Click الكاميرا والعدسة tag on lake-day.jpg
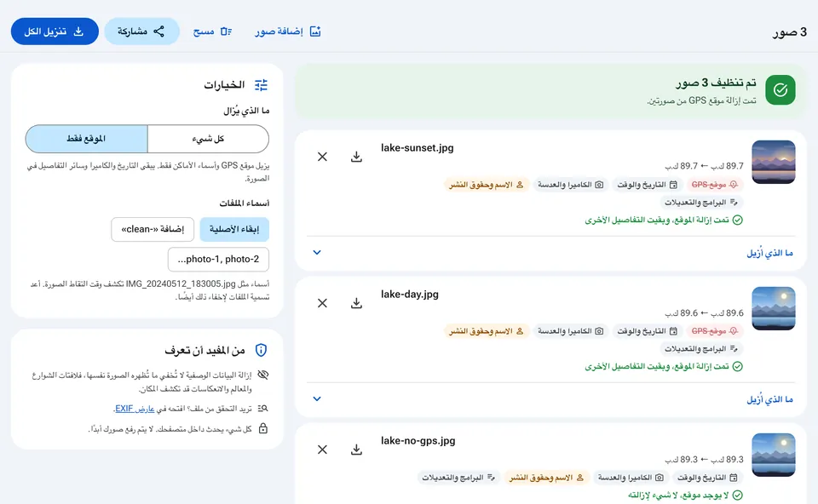The height and width of the screenshot is (504, 818). click(571, 331)
